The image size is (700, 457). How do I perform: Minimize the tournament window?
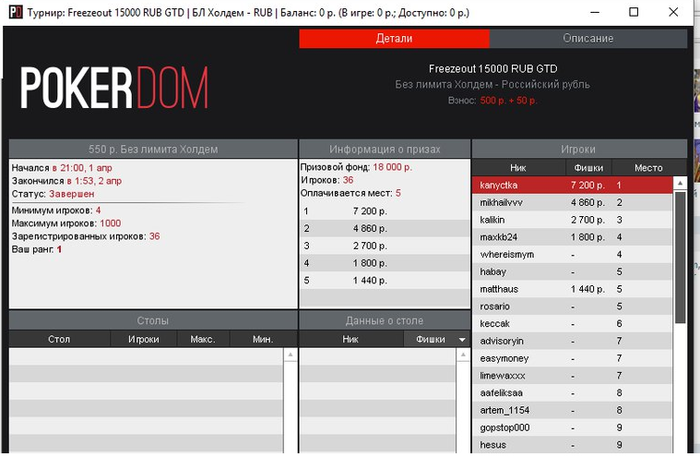[595, 12]
